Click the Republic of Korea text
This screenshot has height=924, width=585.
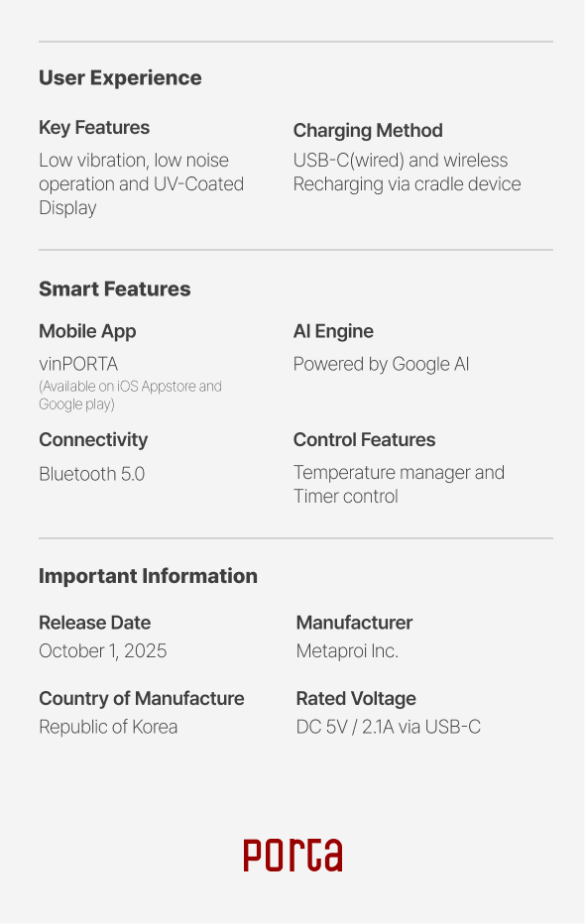point(108,727)
